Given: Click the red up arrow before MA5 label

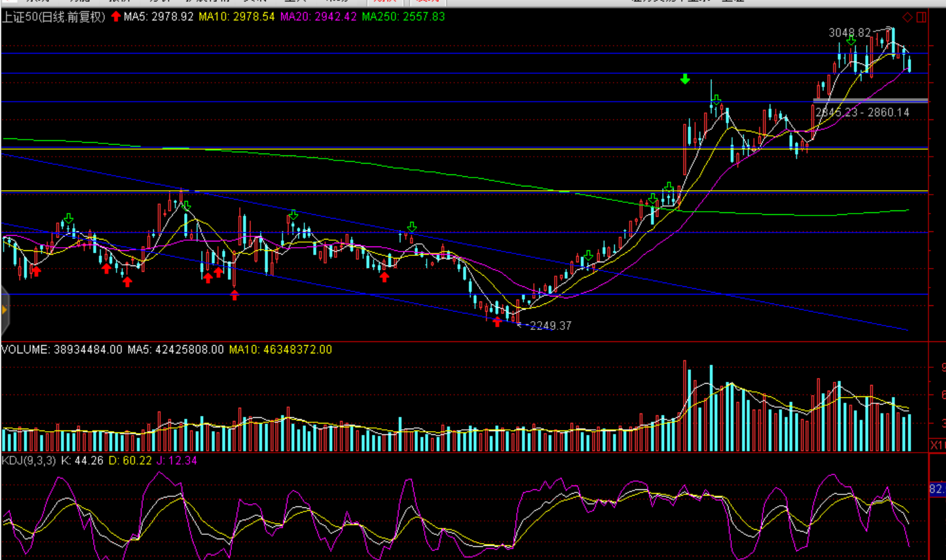Looking at the screenshot, I should [x=116, y=16].
